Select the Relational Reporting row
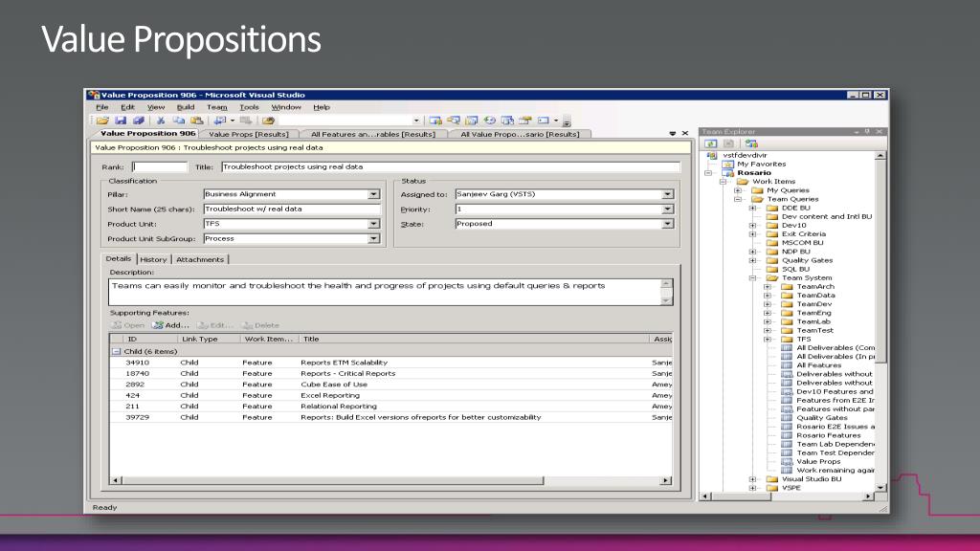The image size is (980, 551). [391, 407]
